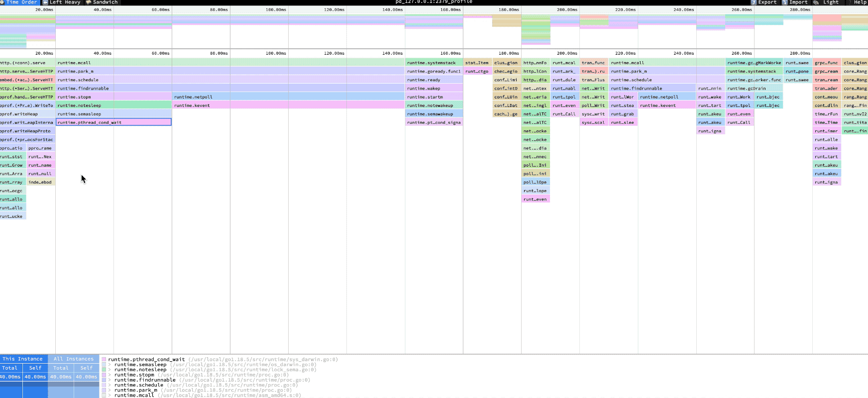Viewport: 868px width, 398px height.
Task: Click Self column under All Instances
Action: 87,368
